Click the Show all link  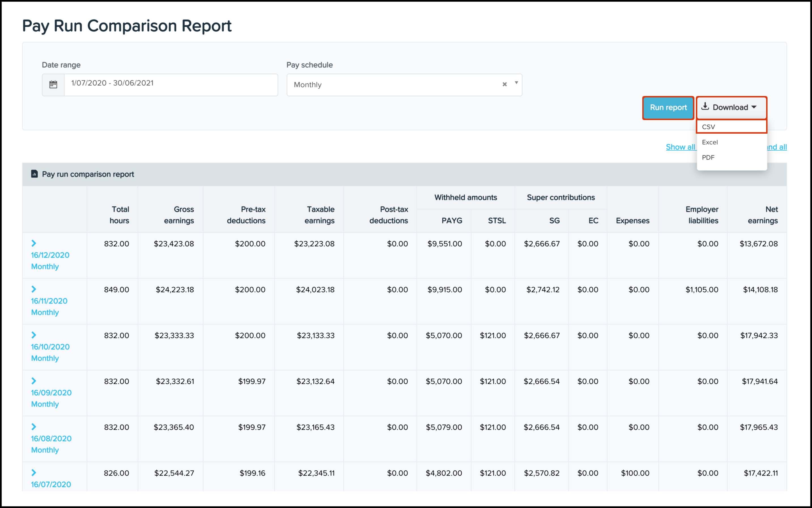[x=680, y=147]
